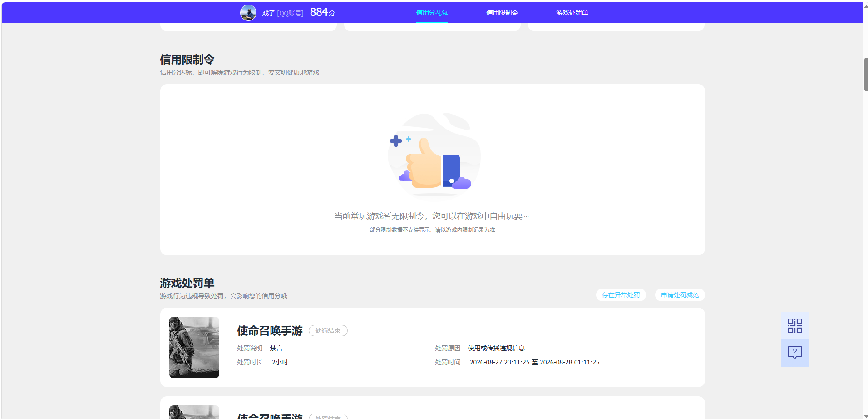
Task: Click the penalty time range 2026-08-27
Action: 534,362
